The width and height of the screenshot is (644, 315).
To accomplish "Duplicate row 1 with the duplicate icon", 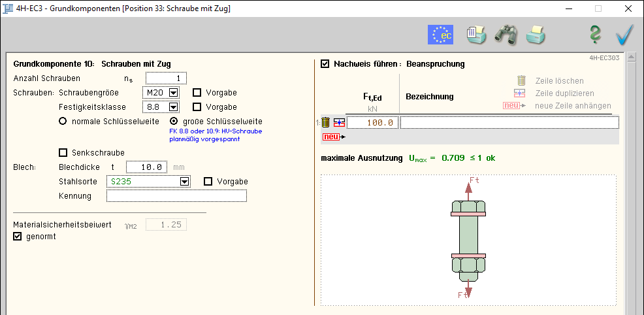I will coord(338,122).
